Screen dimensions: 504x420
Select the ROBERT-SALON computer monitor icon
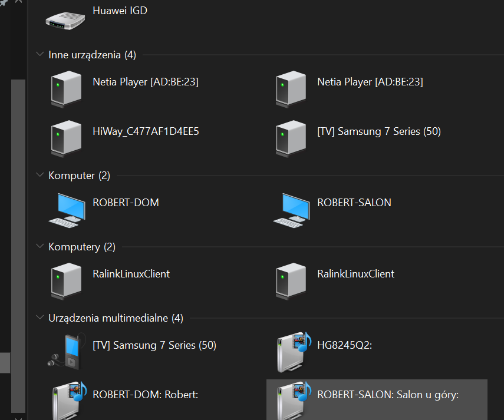pos(292,210)
